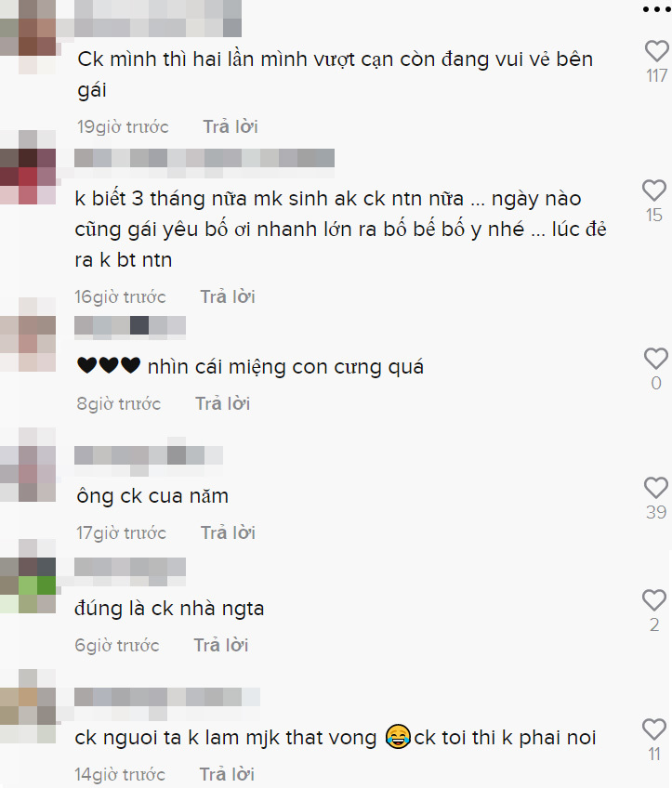
Task: Open the username above 'Ck mình thì hai lần'
Action: click(x=158, y=19)
